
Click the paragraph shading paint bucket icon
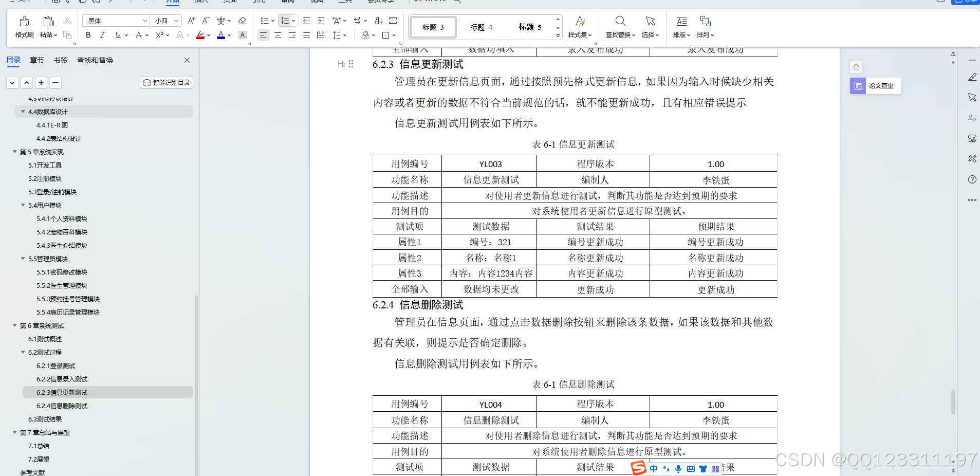[x=365, y=35]
